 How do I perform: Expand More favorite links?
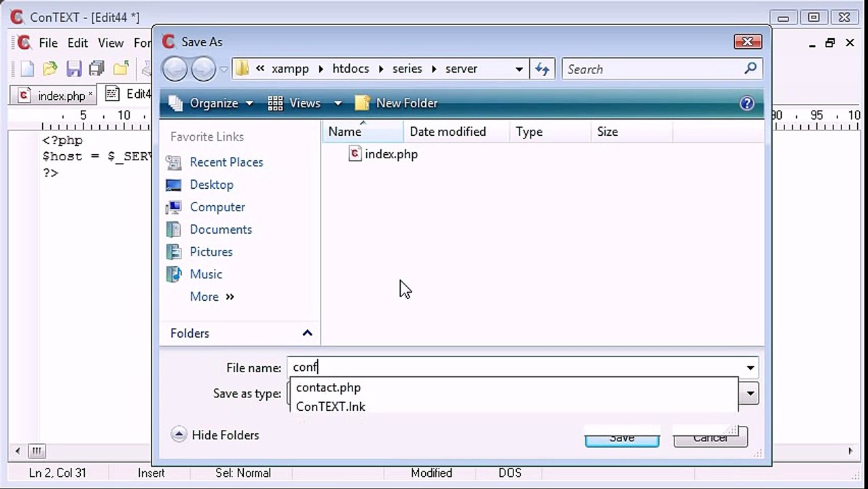tap(212, 297)
